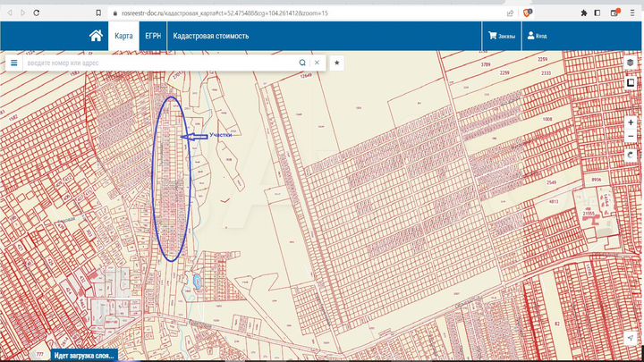Open the ЕГРН tab
The height and width of the screenshot is (362, 644).
tap(152, 36)
